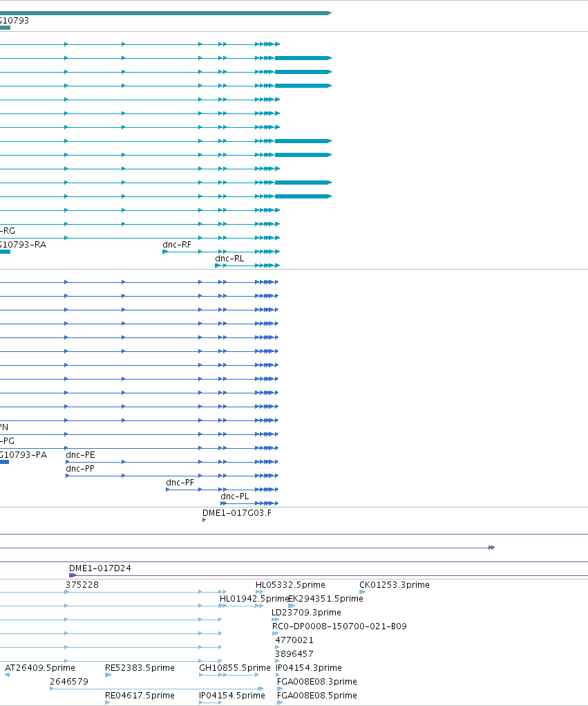Click the DME1-017G03.F feature label
The height and width of the screenshot is (706, 588).
[x=236, y=513]
